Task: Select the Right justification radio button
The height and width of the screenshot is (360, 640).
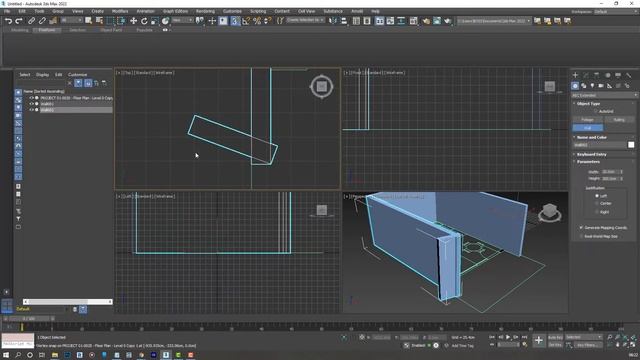Action: point(597,212)
